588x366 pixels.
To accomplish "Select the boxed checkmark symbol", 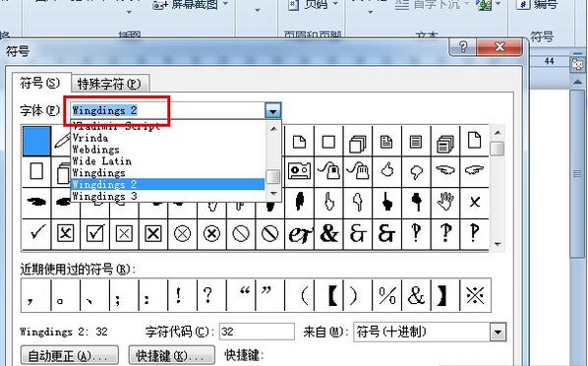I will [94, 234].
